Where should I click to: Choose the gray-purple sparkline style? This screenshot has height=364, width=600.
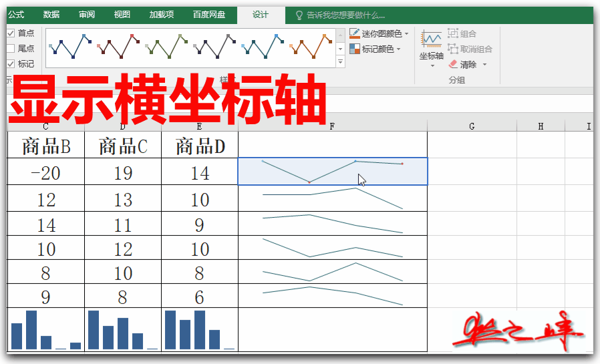(x=214, y=46)
